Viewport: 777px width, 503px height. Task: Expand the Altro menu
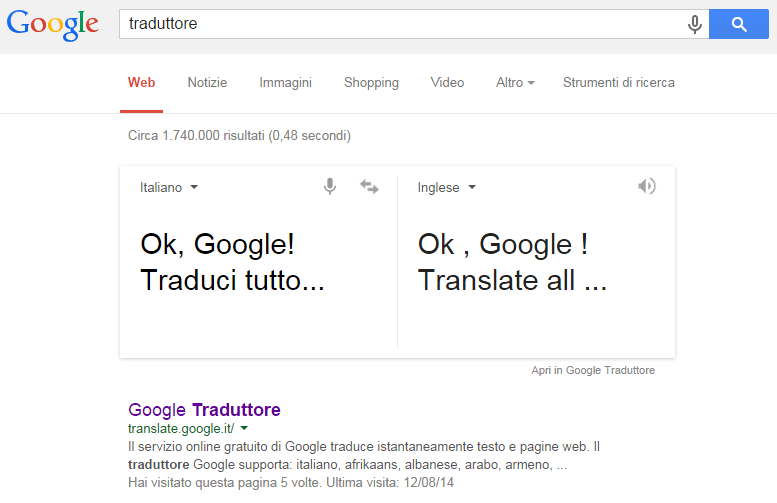515,82
